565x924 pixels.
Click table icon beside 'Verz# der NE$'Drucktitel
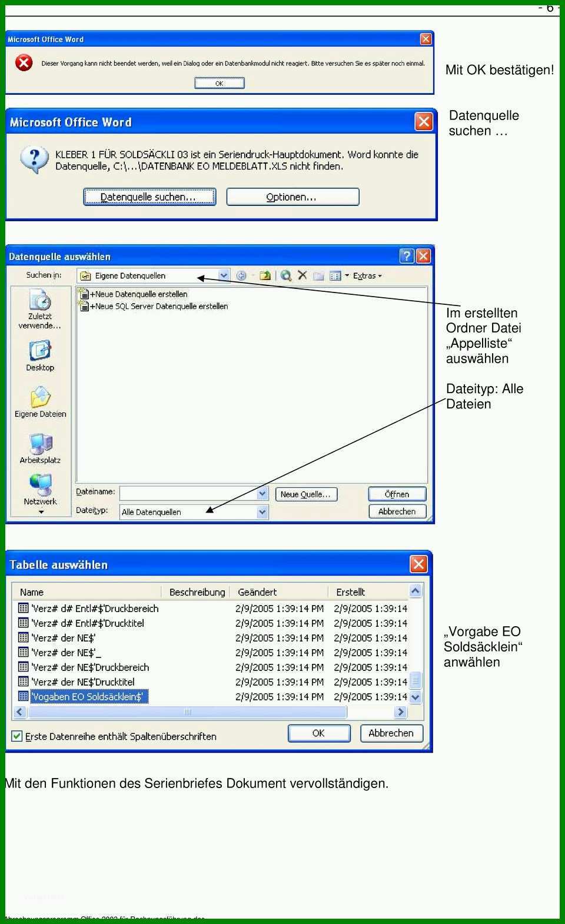24,682
